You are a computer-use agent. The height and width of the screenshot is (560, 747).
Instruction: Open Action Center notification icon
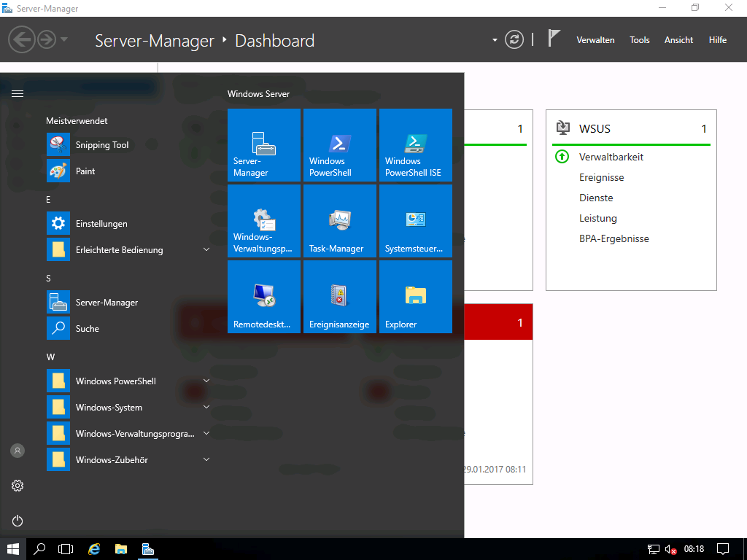[723, 549]
